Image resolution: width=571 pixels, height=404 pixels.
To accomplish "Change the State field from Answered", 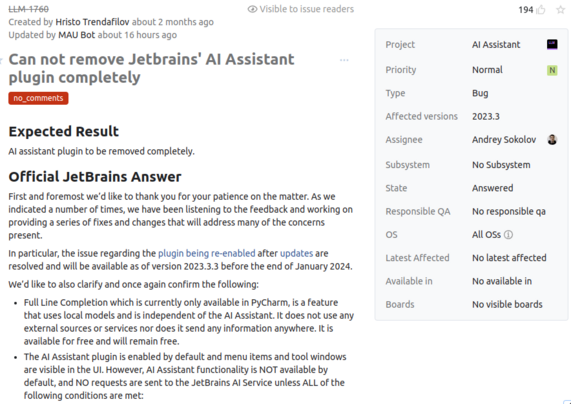I will [492, 188].
